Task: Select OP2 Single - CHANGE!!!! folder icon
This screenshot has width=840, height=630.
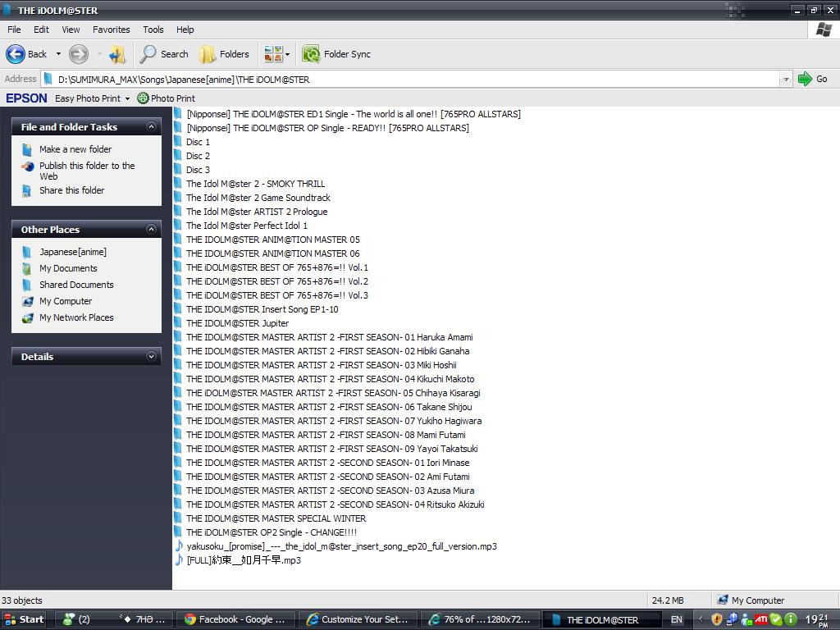Action: pos(178,532)
